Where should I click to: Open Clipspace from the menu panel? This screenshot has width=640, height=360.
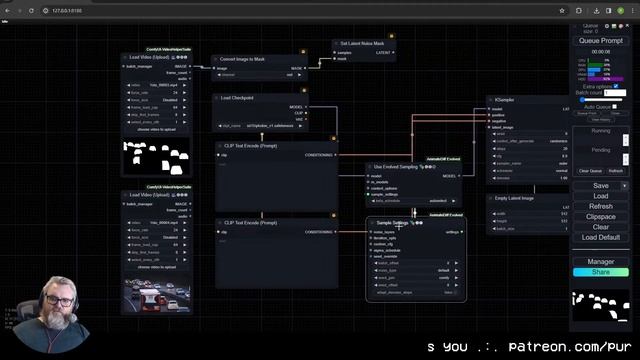point(601,217)
